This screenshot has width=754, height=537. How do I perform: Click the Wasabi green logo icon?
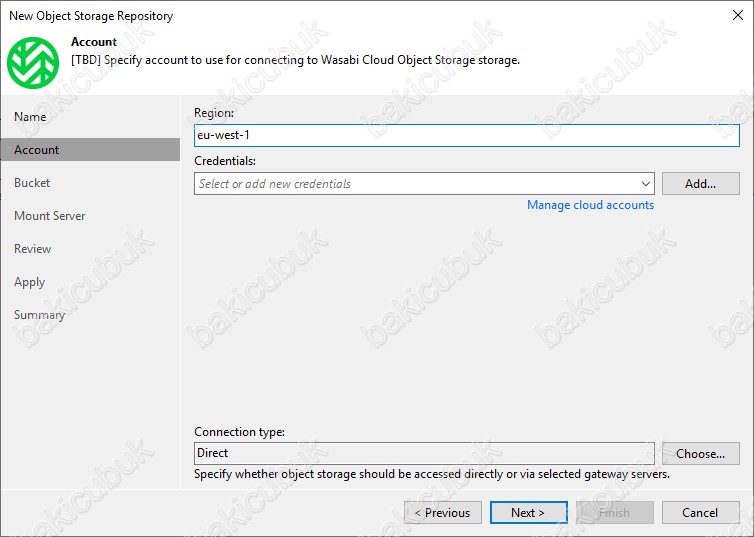[33, 63]
